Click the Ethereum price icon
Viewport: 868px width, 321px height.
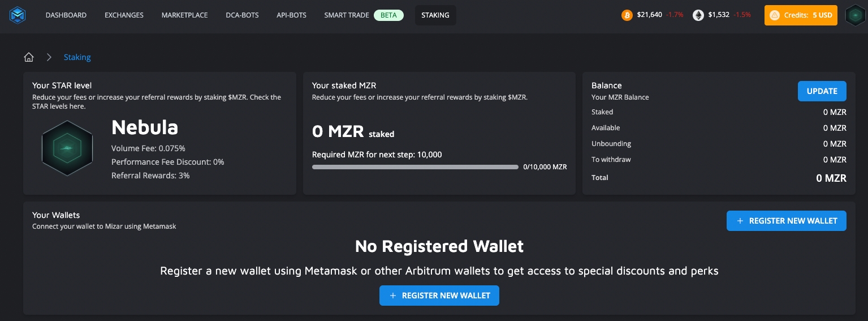699,15
